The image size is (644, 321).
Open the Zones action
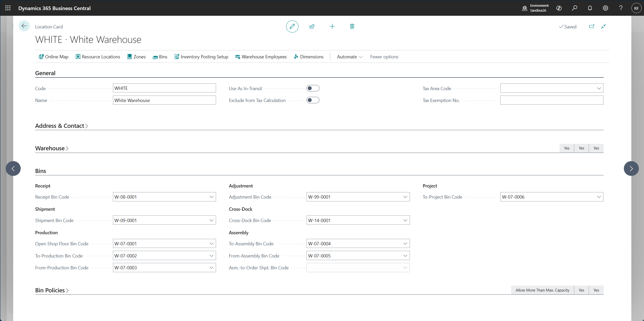pyautogui.click(x=136, y=57)
